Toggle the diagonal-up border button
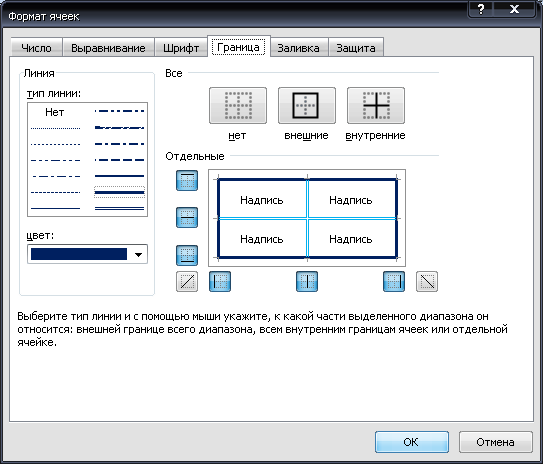 tap(187, 281)
